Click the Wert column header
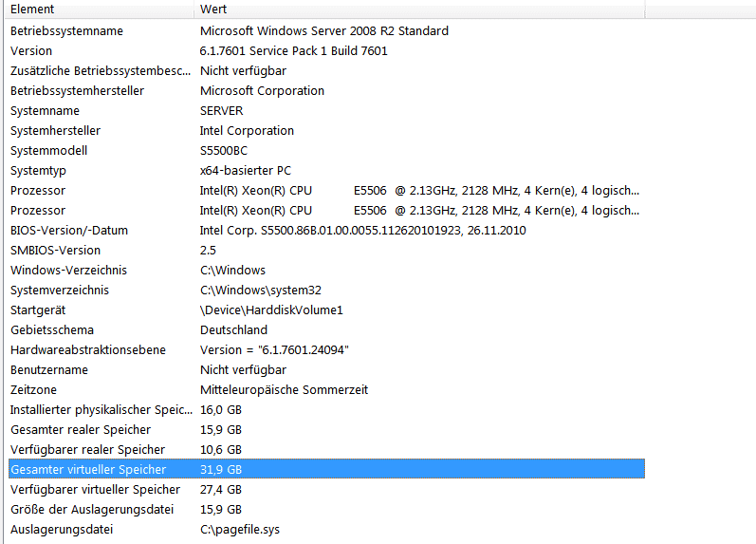 point(212,9)
